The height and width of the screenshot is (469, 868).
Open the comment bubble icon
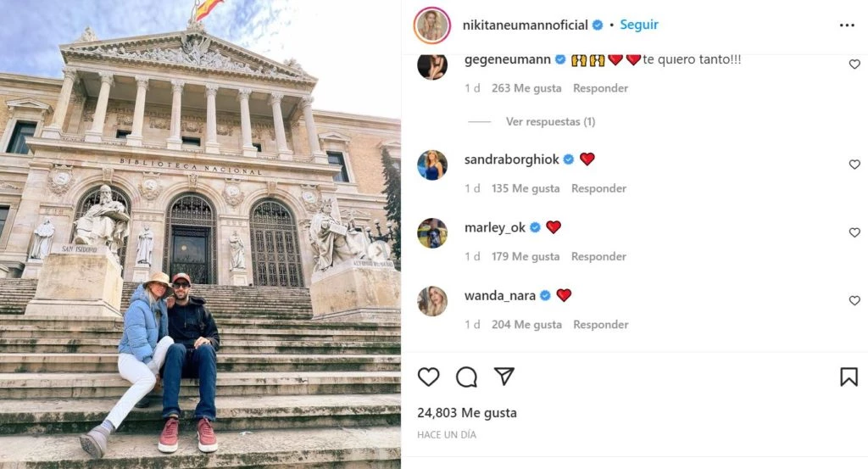[467, 377]
